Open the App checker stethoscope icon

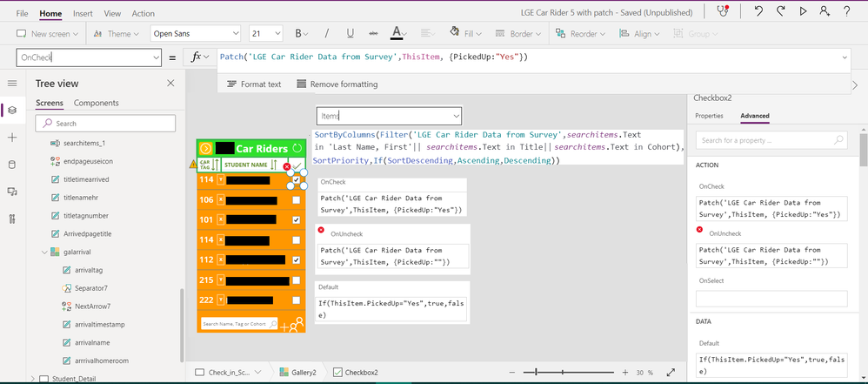pos(723,11)
